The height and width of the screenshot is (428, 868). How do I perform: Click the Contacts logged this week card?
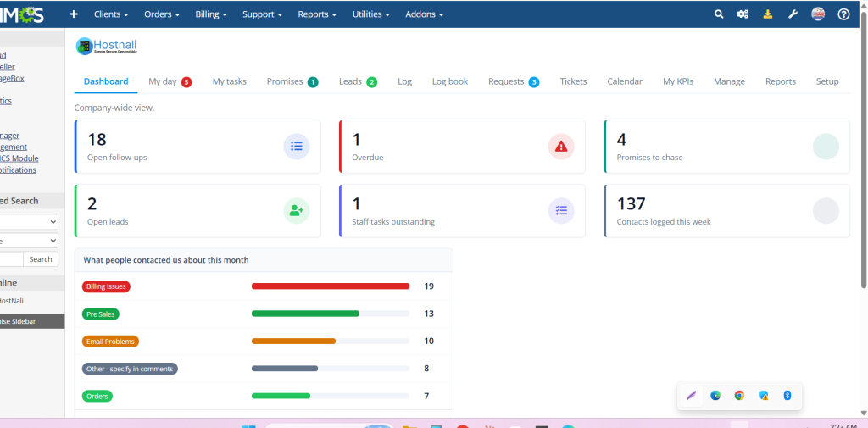(726, 211)
